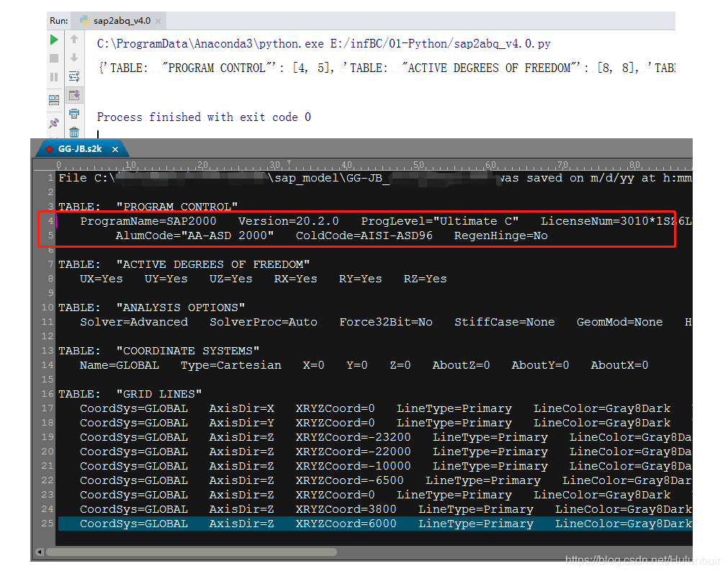Click line number 13 in the gutter

[x=48, y=351]
